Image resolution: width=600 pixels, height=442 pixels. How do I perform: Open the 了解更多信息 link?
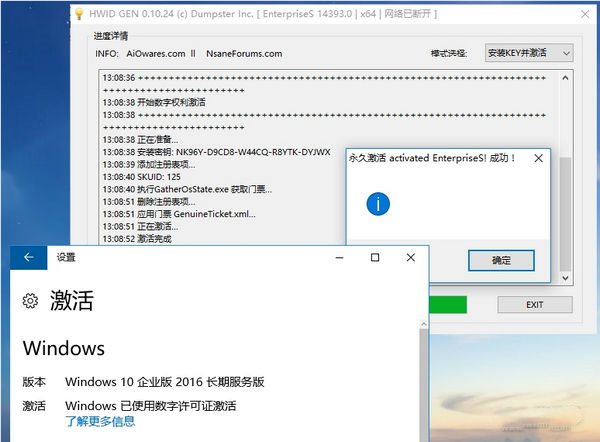click(100, 421)
